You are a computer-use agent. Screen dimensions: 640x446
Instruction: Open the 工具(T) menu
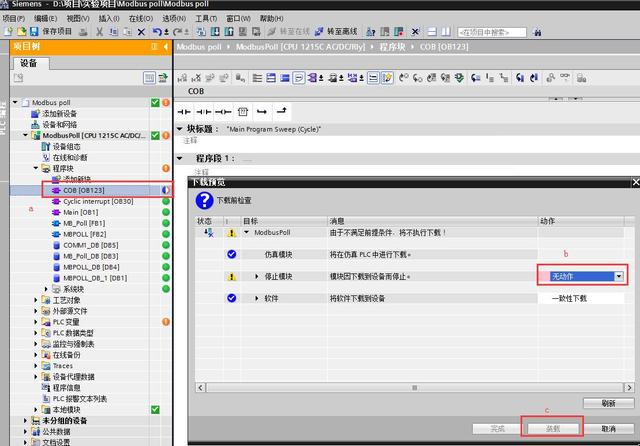pyautogui.click(x=206, y=18)
